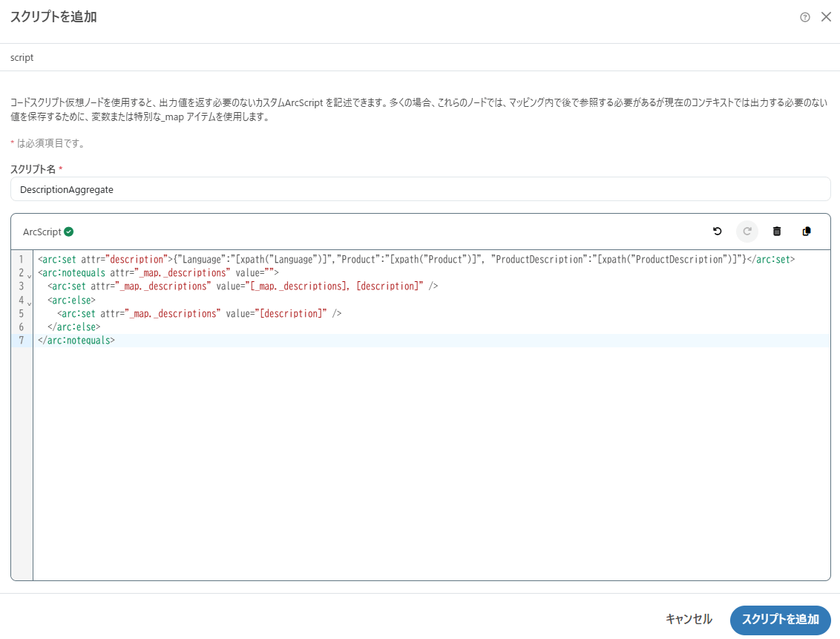Copy the ArcScript code to the clipboard
Image resolution: width=840 pixels, height=639 pixels.
point(807,232)
